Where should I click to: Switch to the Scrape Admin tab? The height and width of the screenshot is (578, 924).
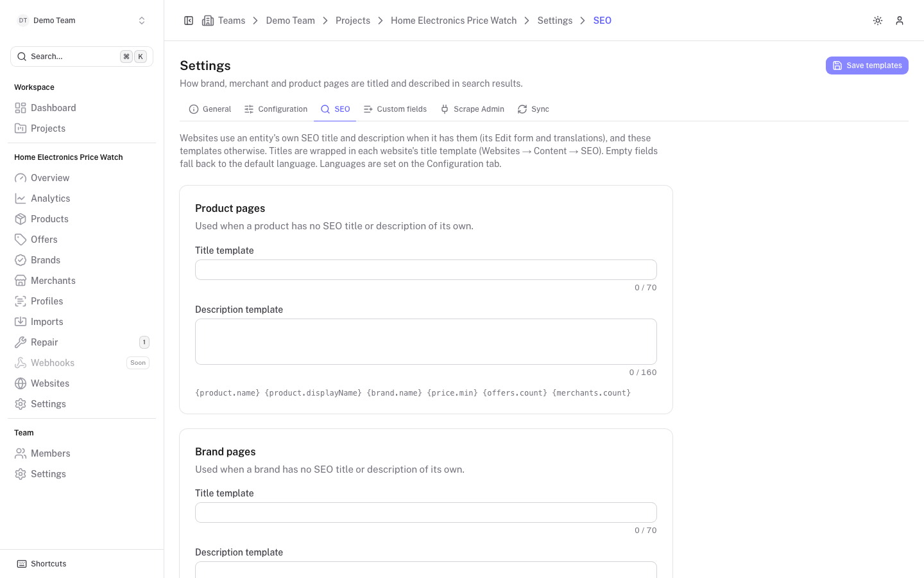472,109
